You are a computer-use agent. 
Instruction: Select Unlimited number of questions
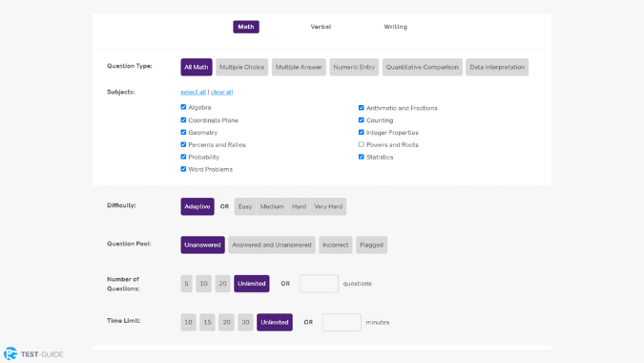(252, 284)
